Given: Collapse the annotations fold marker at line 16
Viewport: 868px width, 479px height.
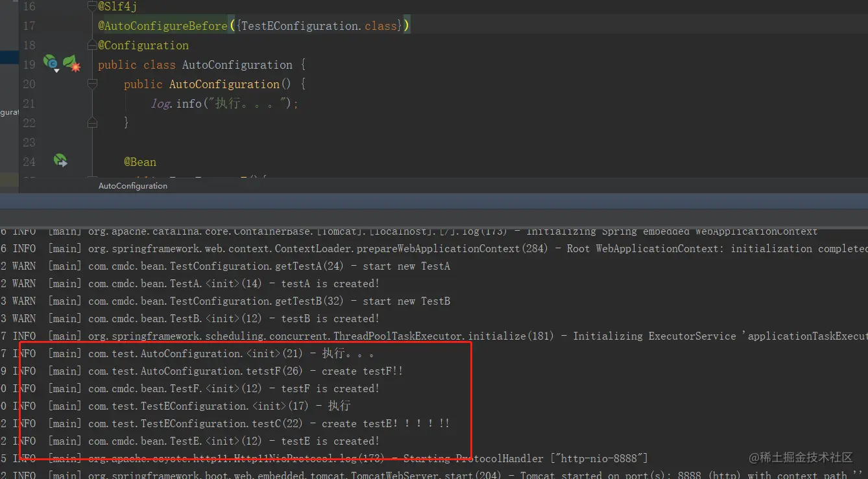Looking at the screenshot, I should [92, 6].
